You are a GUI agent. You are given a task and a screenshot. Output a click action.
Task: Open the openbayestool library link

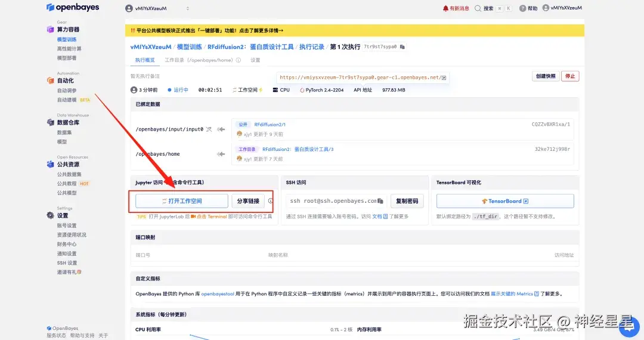coord(218,293)
